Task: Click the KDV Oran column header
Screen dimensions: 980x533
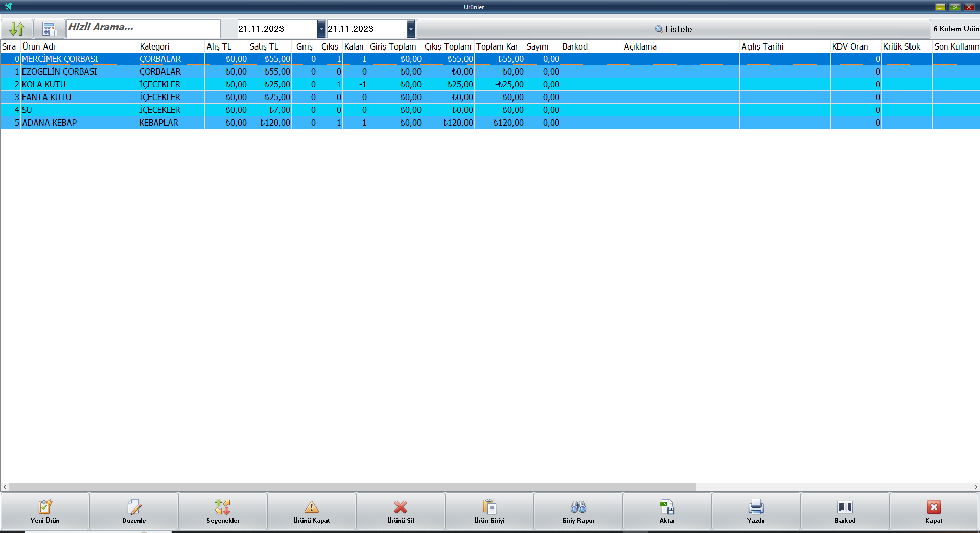Action: tap(856, 46)
